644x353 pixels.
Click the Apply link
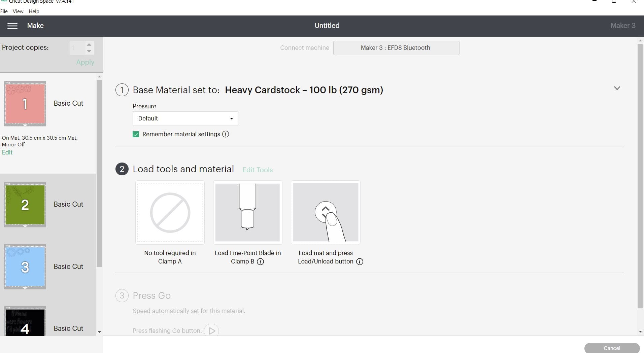pyautogui.click(x=85, y=62)
